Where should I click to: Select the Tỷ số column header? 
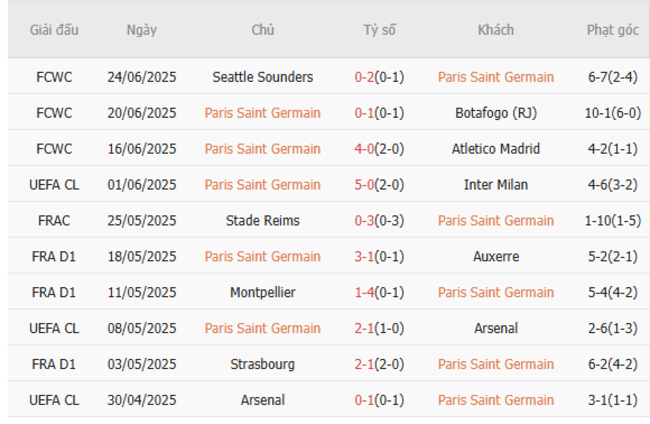click(x=379, y=30)
